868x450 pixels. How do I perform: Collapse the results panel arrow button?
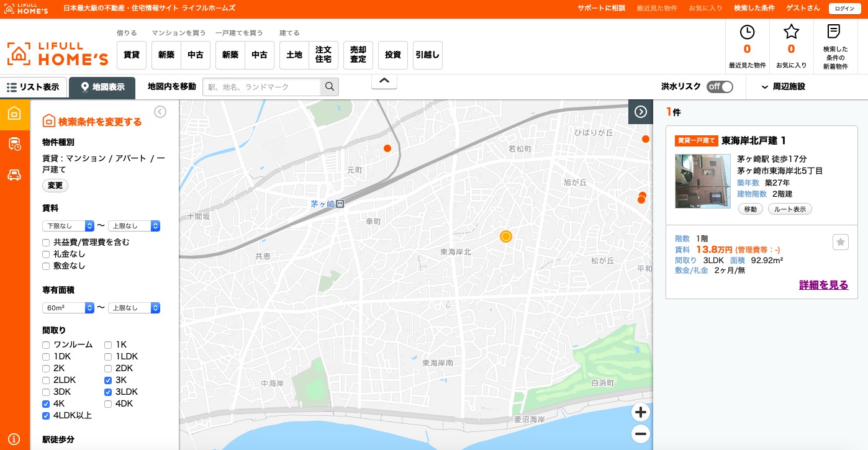641,112
